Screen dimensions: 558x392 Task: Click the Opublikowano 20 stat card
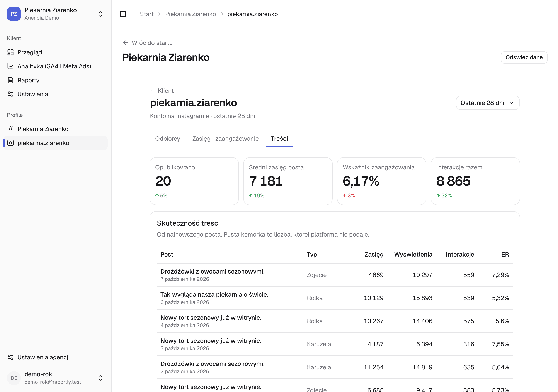pos(194,181)
